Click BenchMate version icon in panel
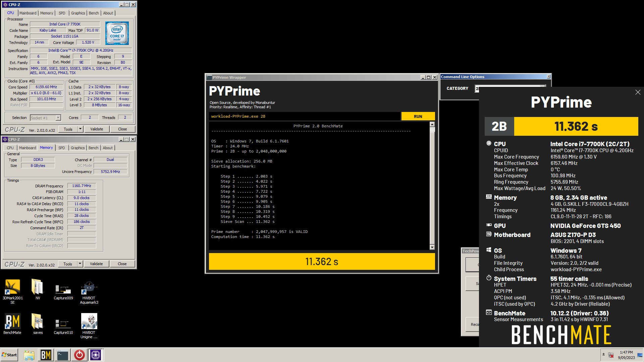 [x=489, y=313]
